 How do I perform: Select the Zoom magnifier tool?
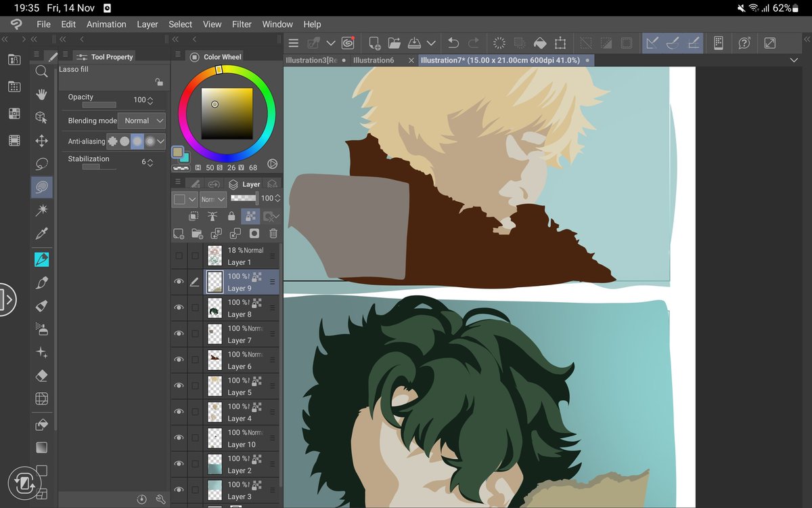[x=41, y=71]
